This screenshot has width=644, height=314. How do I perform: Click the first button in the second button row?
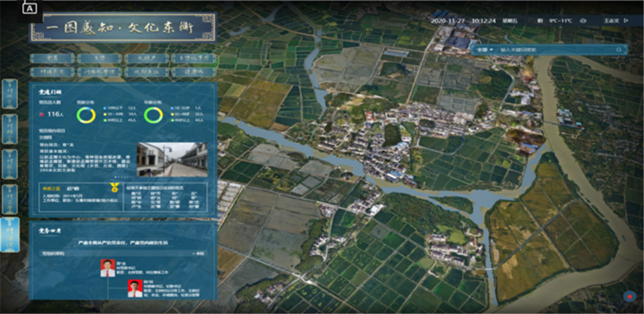pos(52,72)
